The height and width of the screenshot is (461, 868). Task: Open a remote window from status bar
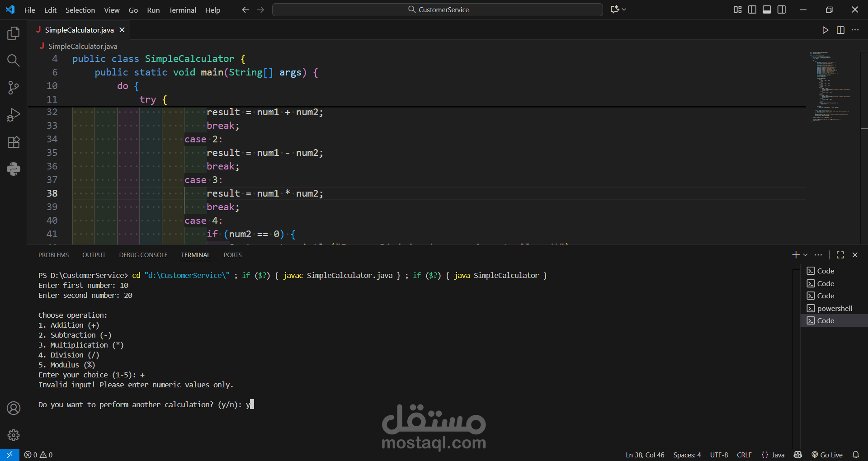[9, 455]
